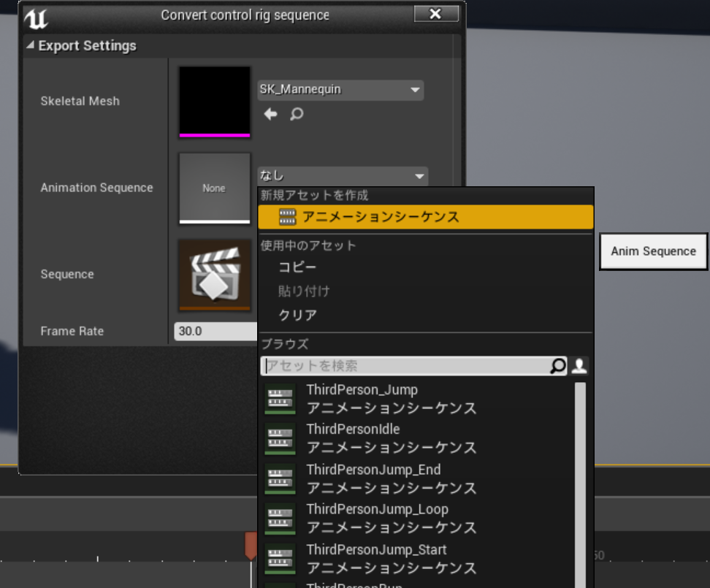Select ThirdPersonJump_Loop animation asset

tap(419, 519)
